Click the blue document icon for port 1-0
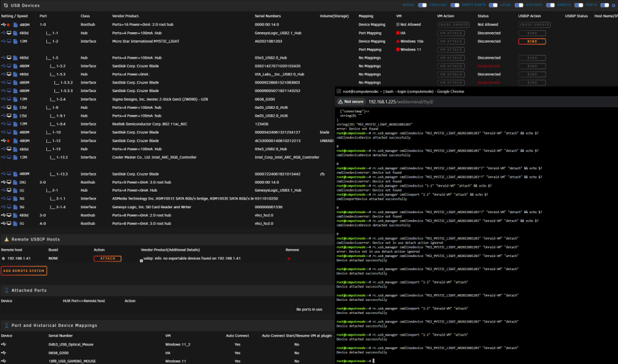 point(15,25)
